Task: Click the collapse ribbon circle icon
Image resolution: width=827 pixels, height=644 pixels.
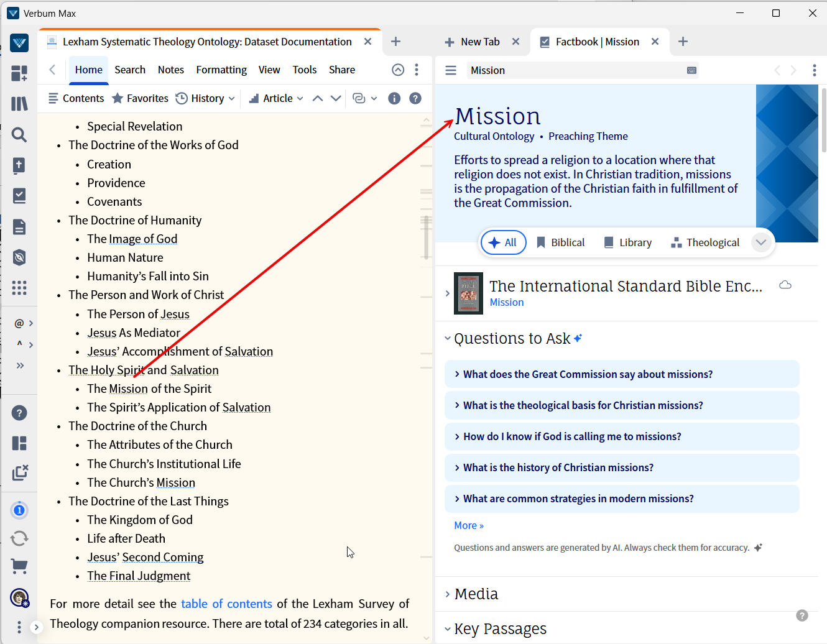Action: click(398, 70)
